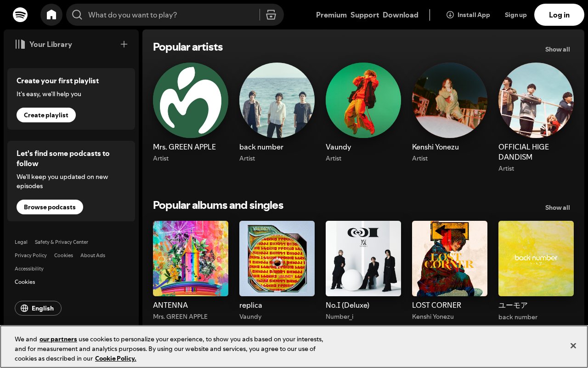
Task: Click Cookies link below Accessibility
Action: (25, 282)
